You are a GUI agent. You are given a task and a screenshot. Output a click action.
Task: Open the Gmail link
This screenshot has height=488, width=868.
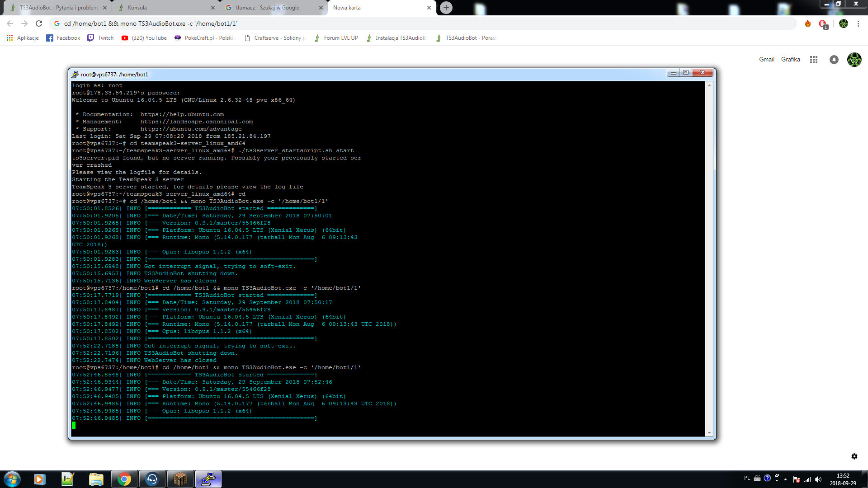[766, 60]
